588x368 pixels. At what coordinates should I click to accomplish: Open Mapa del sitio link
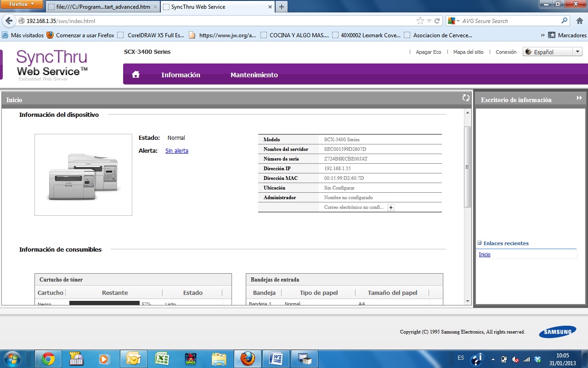tap(468, 52)
